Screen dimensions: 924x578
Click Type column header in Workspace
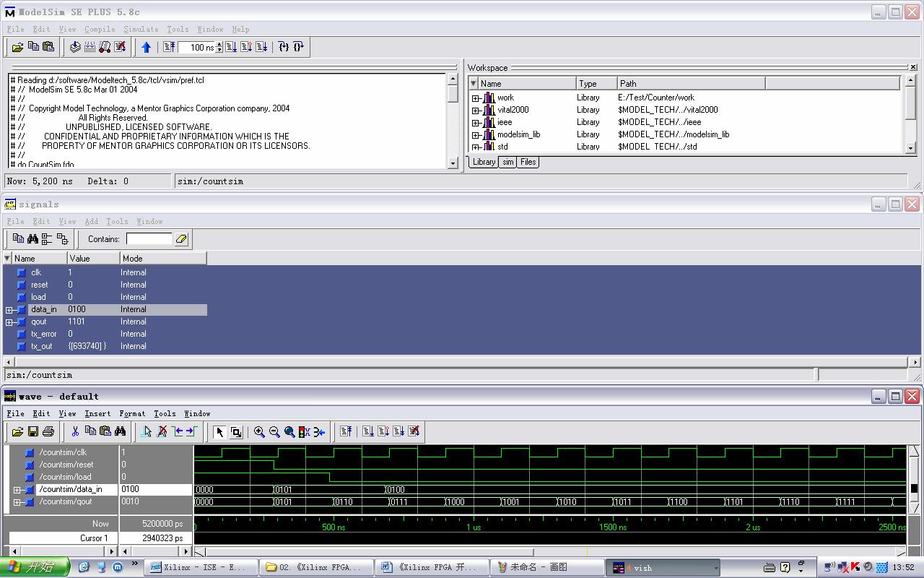(597, 84)
